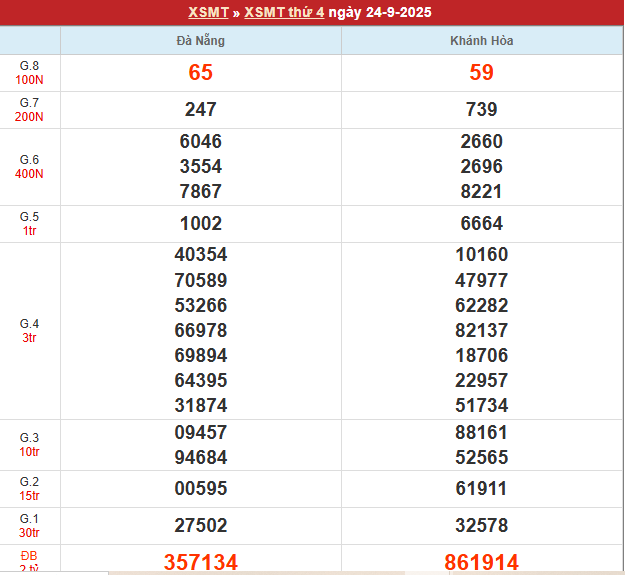Click the special prize number 861914
Viewport: 625px width, 575px height.
tap(482, 562)
